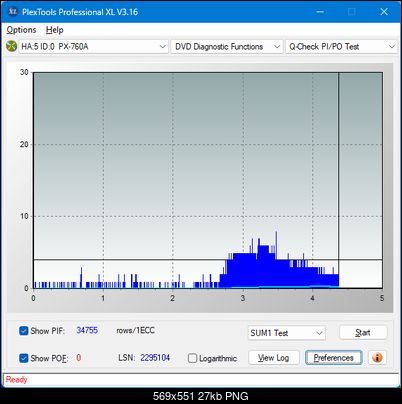
Task: Click the LSN value 2295104
Action: pos(155,358)
